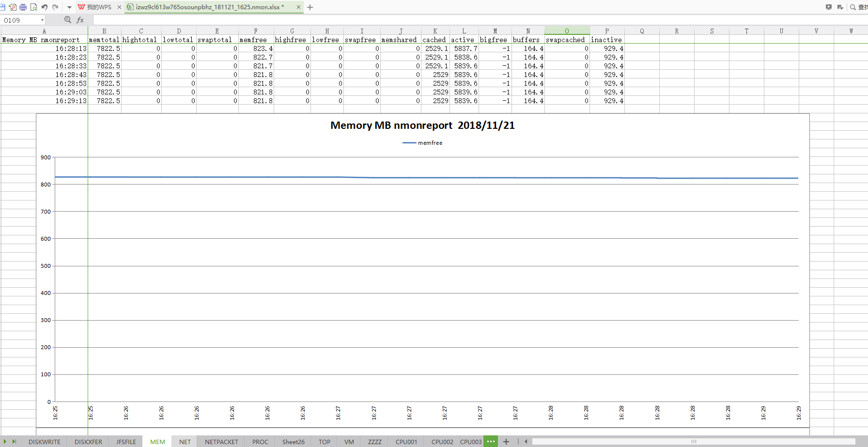Switch to the NETPACKET sheet tab
This screenshot has height=447, width=868.
[x=221, y=442]
